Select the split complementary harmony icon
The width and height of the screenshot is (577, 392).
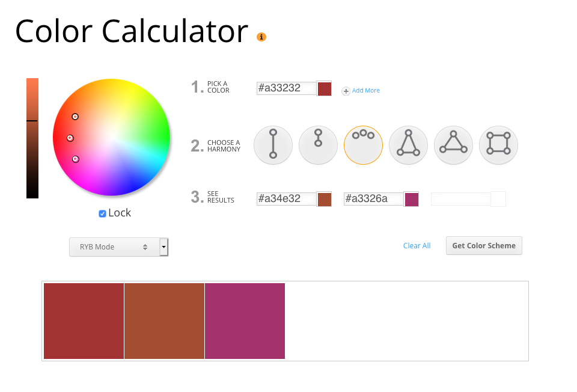pyautogui.click(x=408, y=145)
